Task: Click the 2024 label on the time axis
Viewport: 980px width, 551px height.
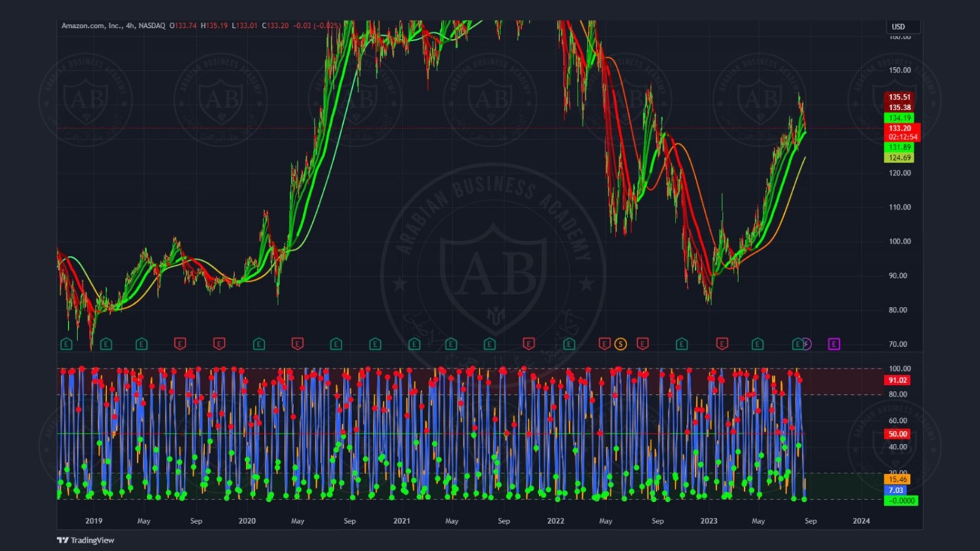Action: point(862,521)
